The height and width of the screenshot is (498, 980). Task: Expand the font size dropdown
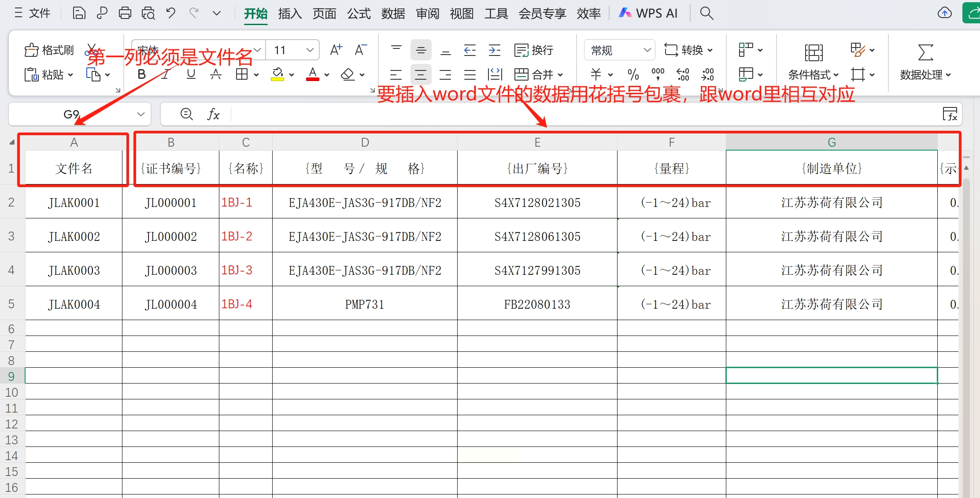coord(310,50)
